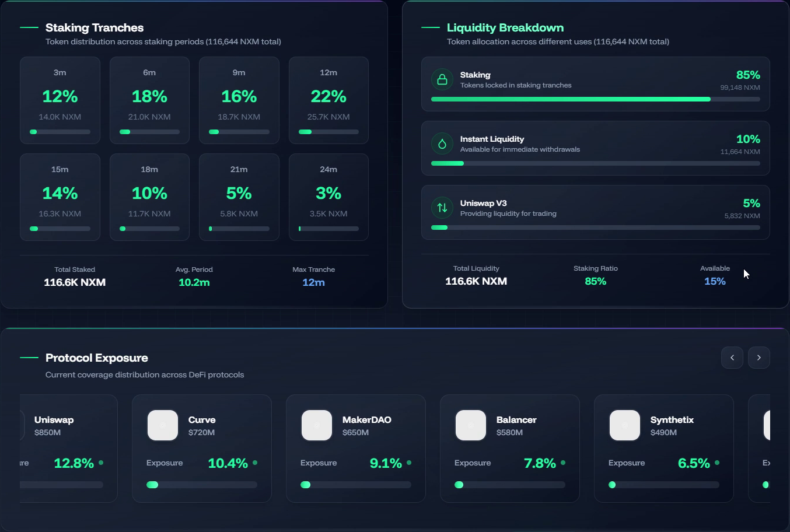Click the MakerDAO protocol logo
The height and width of the screenshot is (532, 790).
click(317, 425)
